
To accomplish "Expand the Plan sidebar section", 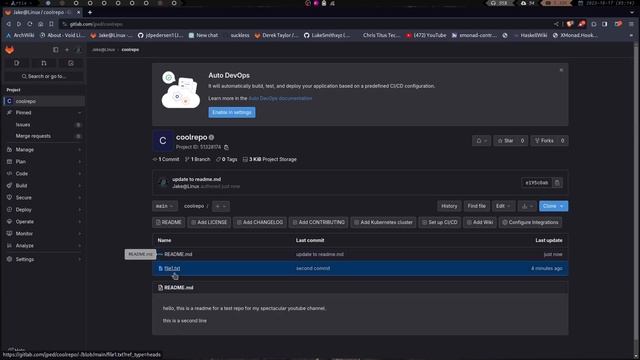I will pos(44,162).
